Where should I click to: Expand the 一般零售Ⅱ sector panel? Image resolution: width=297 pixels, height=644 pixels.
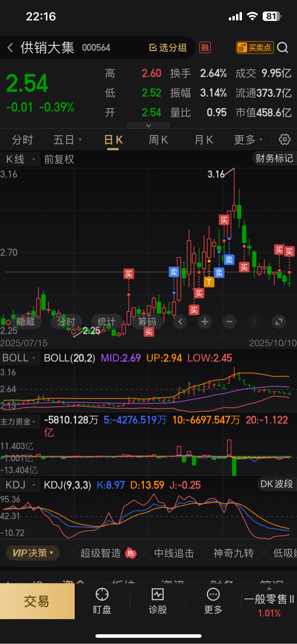269,602
